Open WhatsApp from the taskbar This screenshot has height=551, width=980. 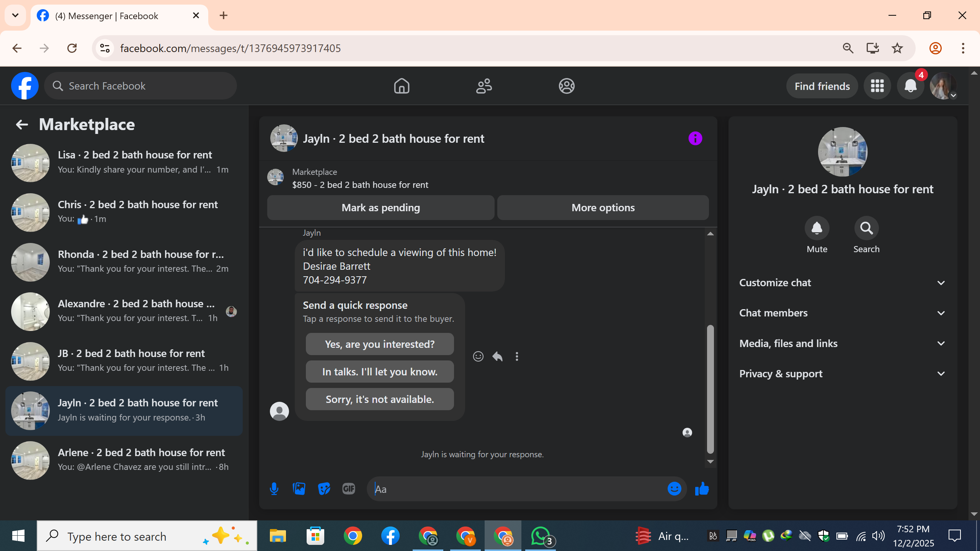540,536
